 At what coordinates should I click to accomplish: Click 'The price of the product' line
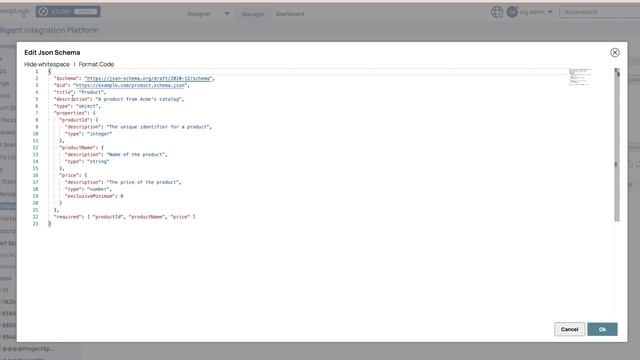point(123,182)
